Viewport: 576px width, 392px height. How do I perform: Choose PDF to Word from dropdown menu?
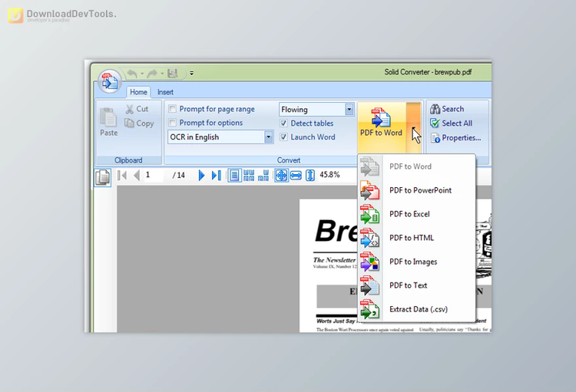[416, 166]
